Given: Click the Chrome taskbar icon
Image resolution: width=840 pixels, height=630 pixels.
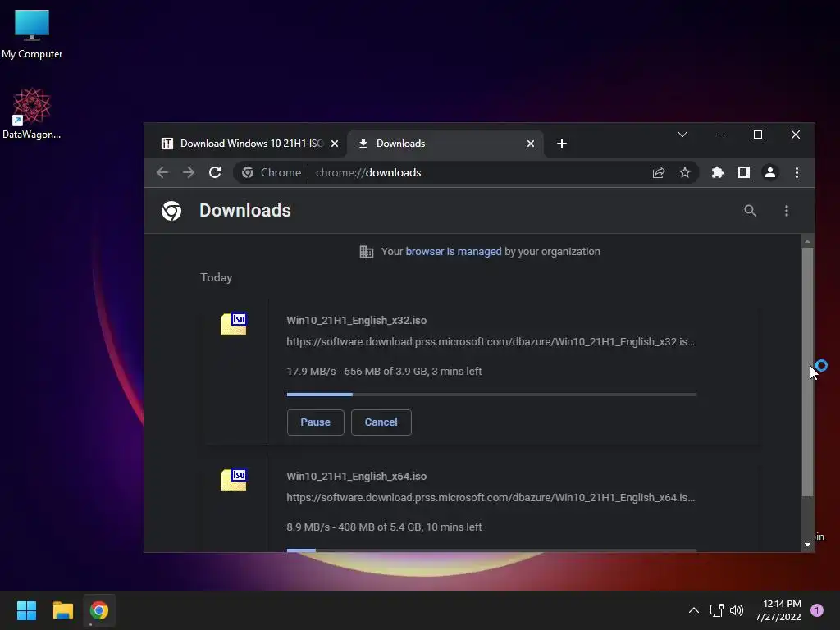Looking at the screenshot, I should coord(99,610).
